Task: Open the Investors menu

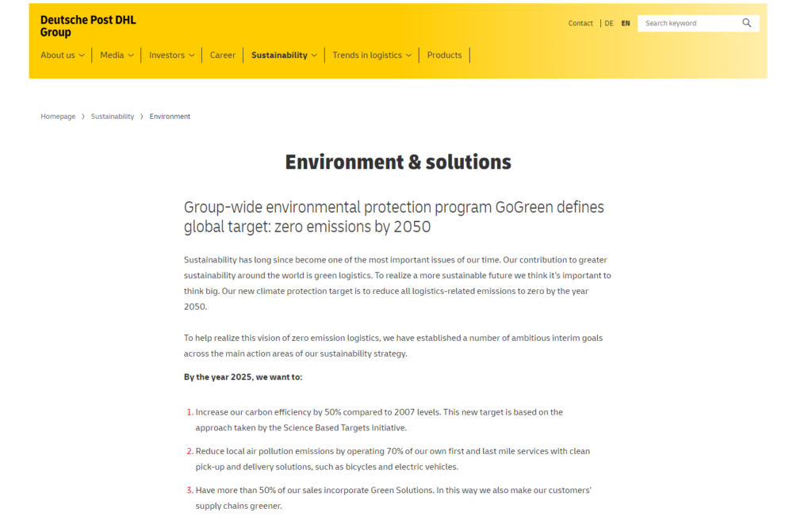Action: (167, 55)
